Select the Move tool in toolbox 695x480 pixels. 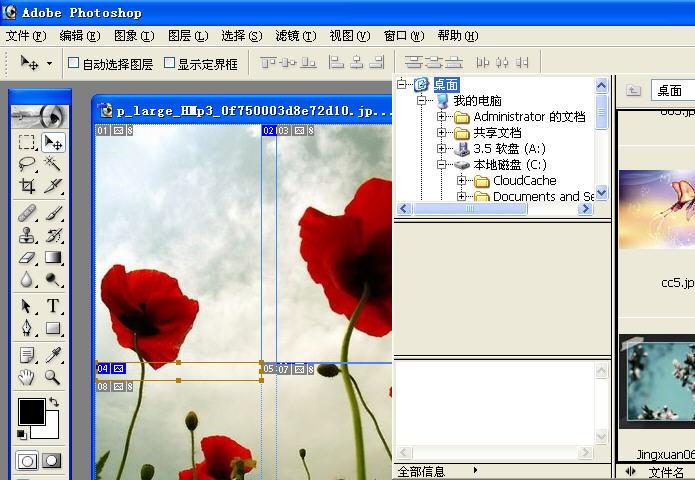point(53,142)
